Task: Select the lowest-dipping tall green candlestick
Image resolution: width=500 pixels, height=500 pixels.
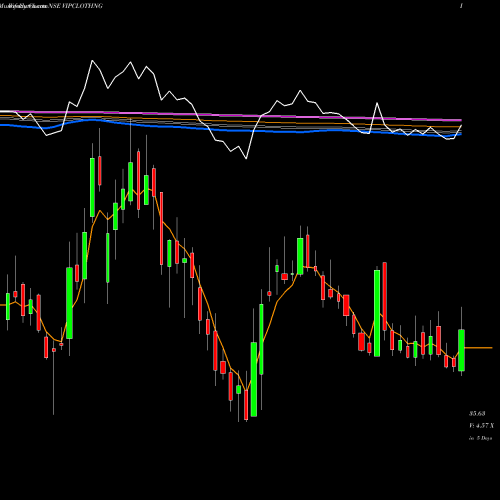Action: point(254,379)
